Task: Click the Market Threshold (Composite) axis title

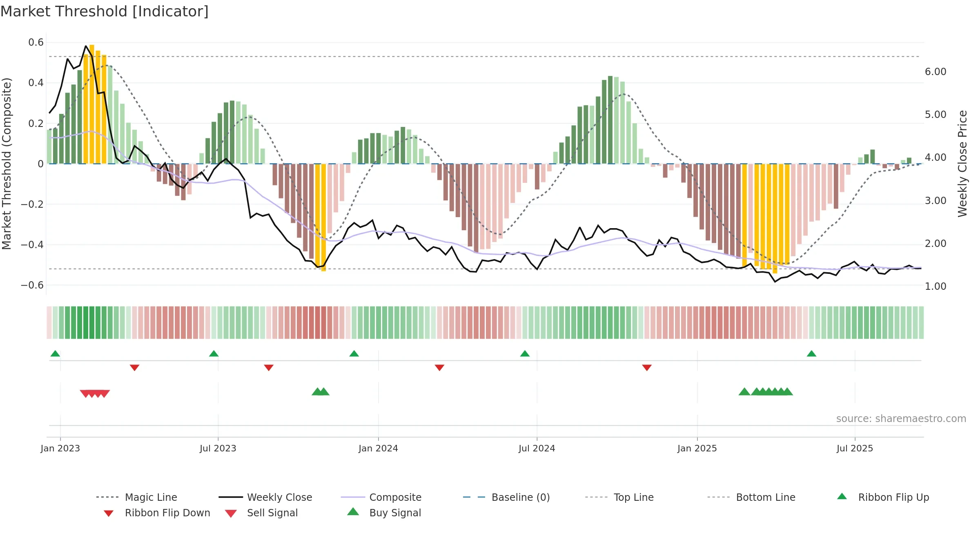Action: (x=7, y=164)
